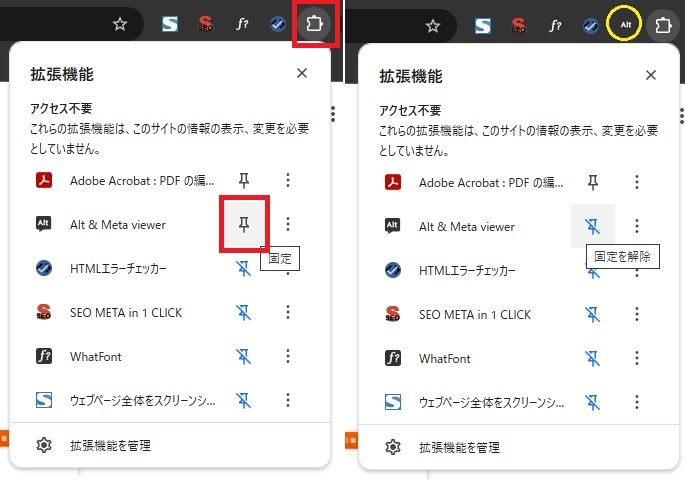Viewport: 685px width, 480px height.
Task: Click screenshot extension toolbar icon in left screenshot
Action: [170, 24]
